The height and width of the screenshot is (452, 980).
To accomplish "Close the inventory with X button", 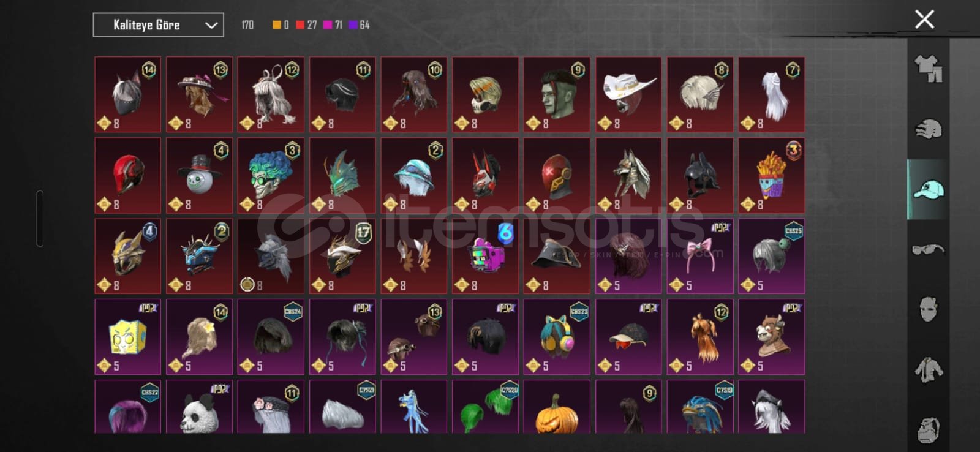I will 924,20.
